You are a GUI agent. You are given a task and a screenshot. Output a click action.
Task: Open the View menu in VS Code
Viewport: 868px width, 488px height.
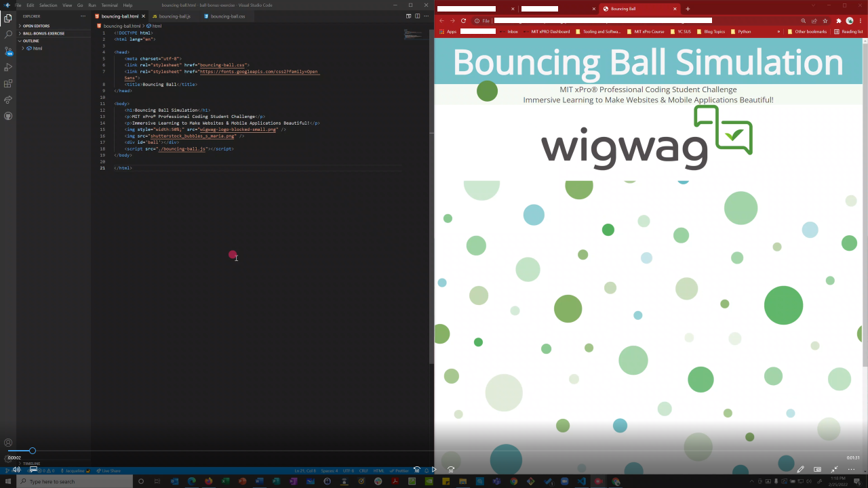(67, 5)
